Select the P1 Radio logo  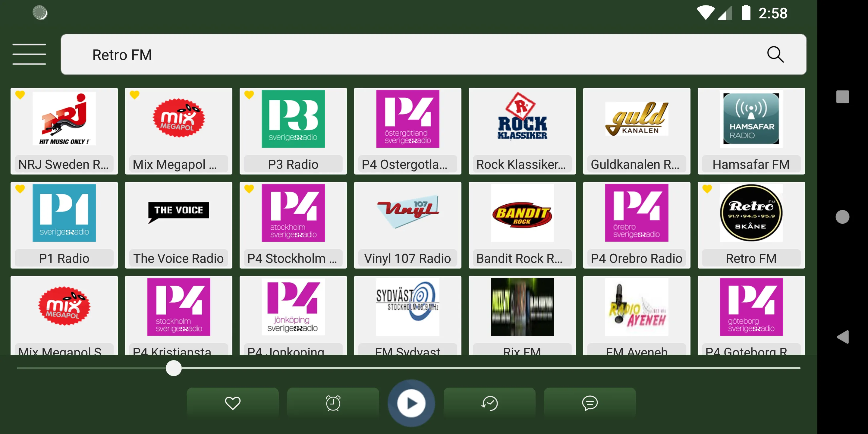[64, 212]
